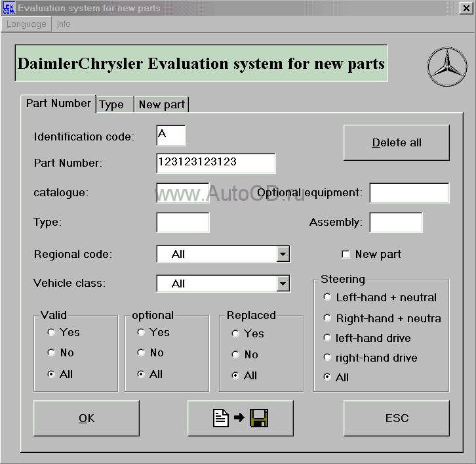The image size is (476, 464).
Task: Expand the Regional code dropdown arrow
Action: 283,254
